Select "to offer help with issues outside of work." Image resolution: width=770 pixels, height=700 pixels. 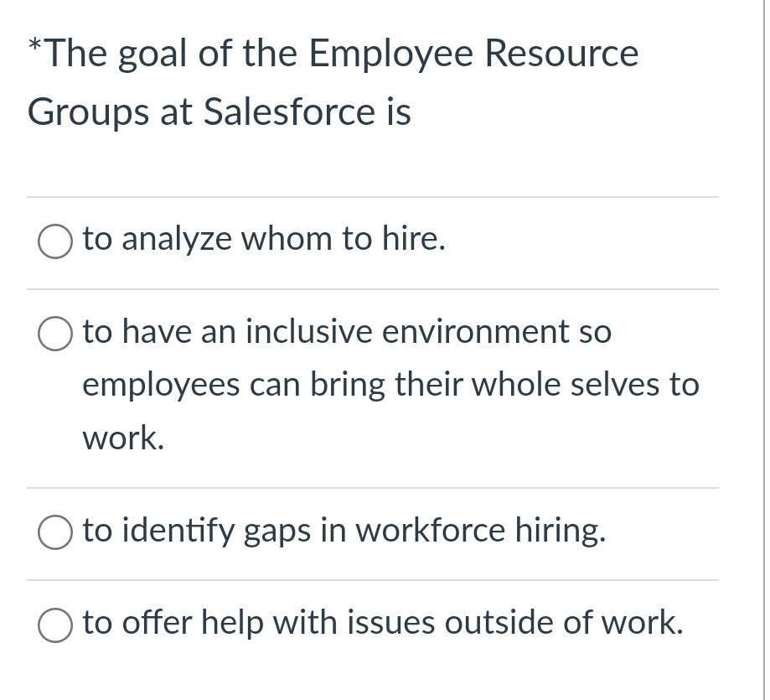54,625
